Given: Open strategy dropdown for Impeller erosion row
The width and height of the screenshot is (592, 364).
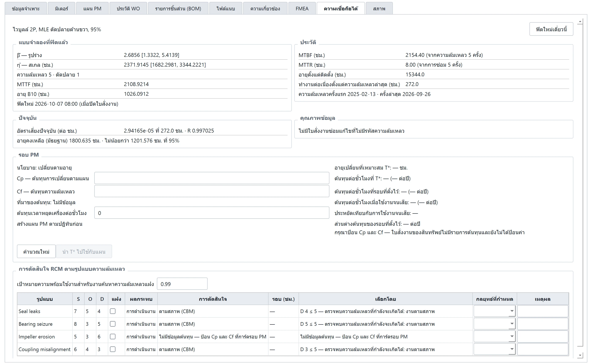Looking at the screenshot, I should 494,337.
